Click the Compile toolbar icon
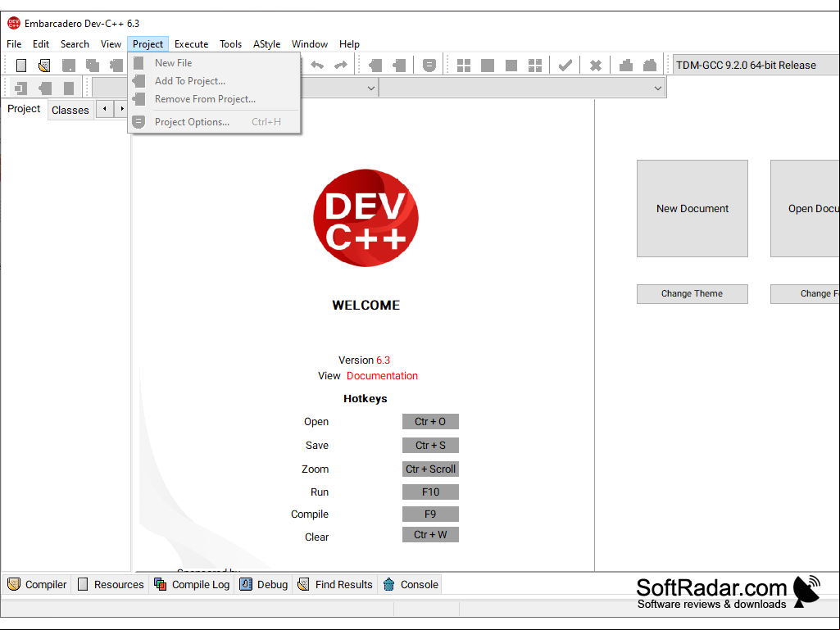This screenshot has width=840, height=630. pos(464,66)
